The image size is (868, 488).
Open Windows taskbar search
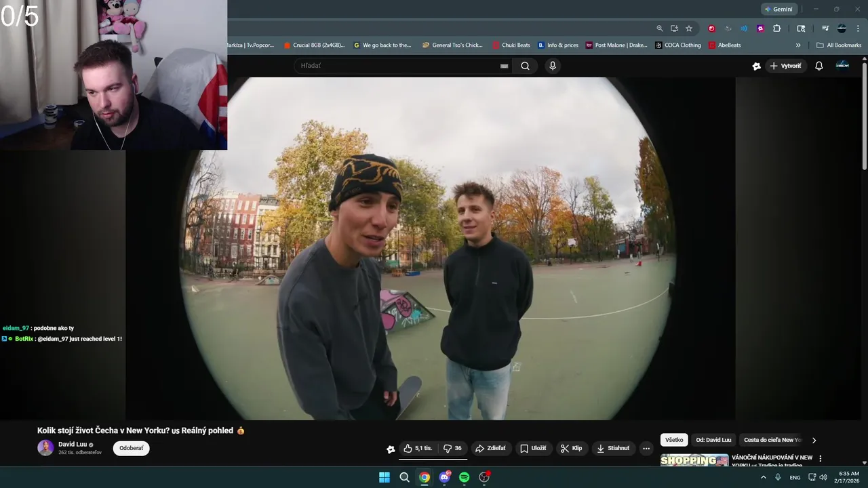[x=404, y=477]
